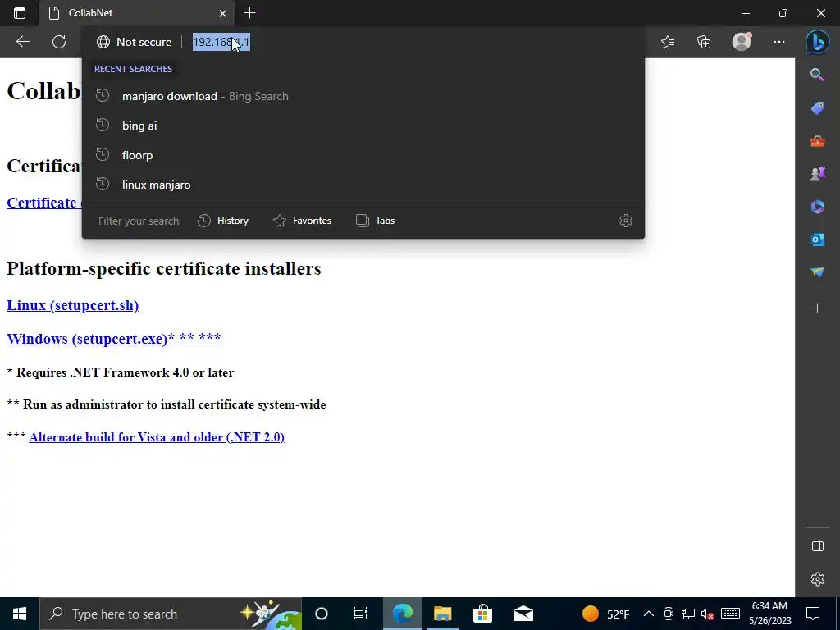840x630 pixels.
Task: Open the Linux (setupcert.sh) link
Action: (x=73, y=305)
